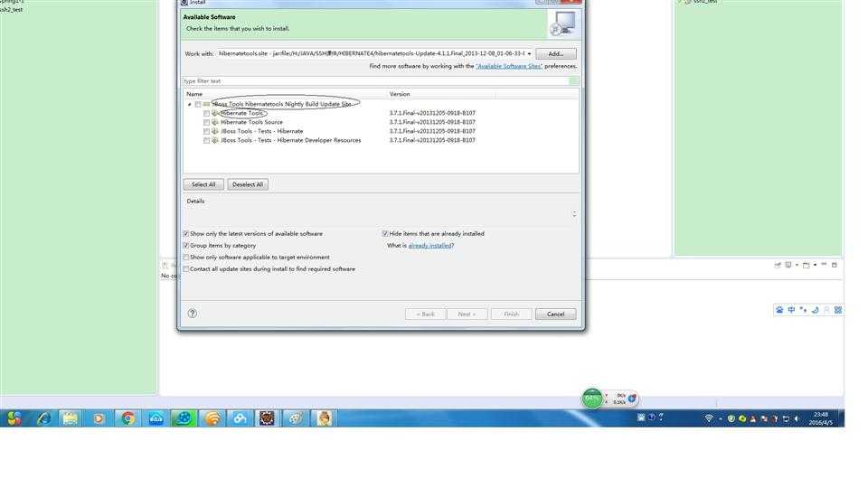Click the maximize view icon in the bottom Eclipse panel
The width and height of the screenshot is (868, 488).
click(835, 265)
